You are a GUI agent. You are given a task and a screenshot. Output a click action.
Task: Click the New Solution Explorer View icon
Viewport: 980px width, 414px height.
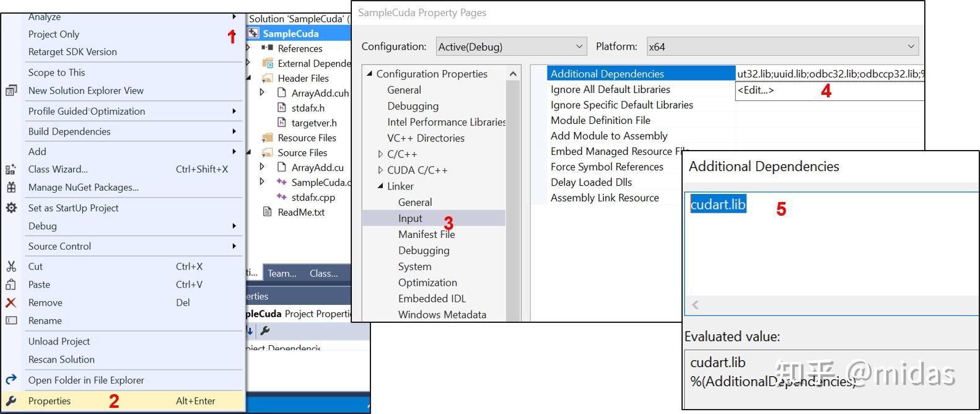[11, 90]
